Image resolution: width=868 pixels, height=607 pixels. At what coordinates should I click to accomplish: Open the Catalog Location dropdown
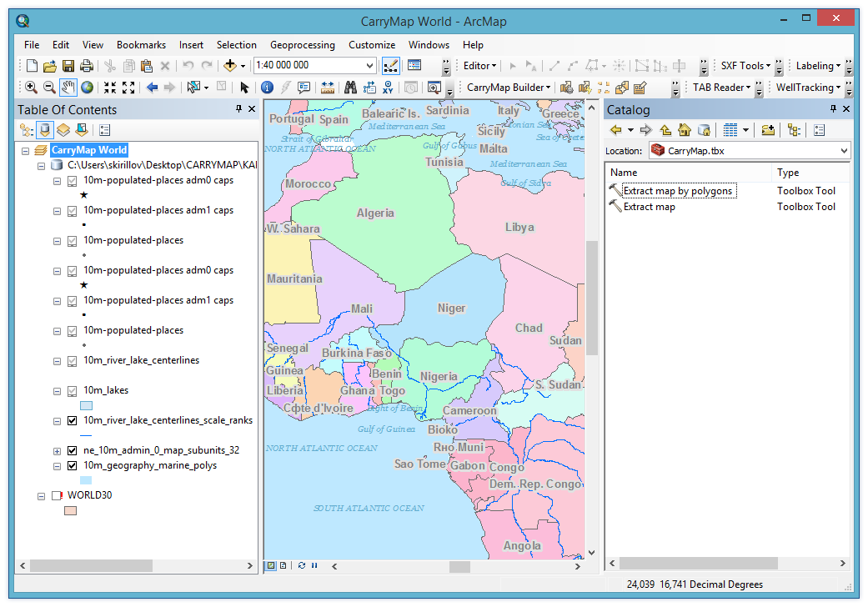coord(844,151)
